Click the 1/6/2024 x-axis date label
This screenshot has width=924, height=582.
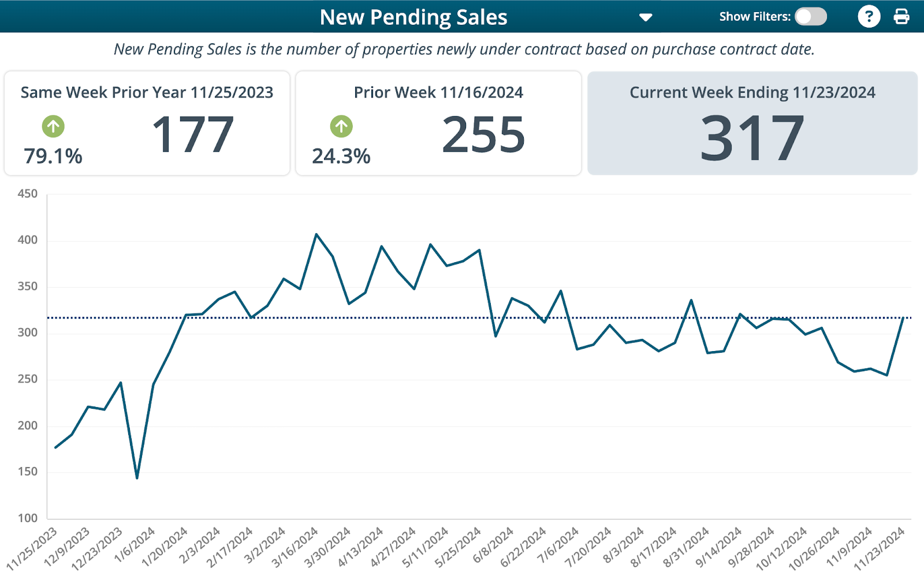(135, 544)
